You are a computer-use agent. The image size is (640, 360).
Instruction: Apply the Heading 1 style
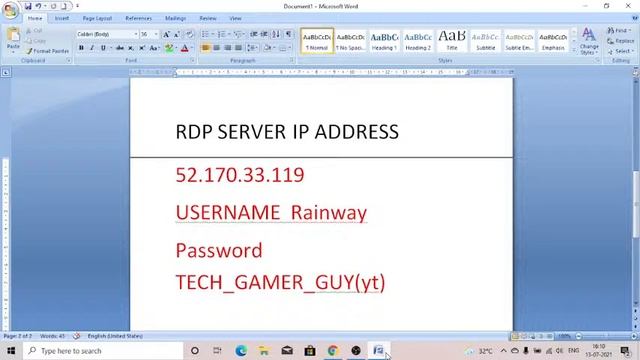(x=384, y=41)
